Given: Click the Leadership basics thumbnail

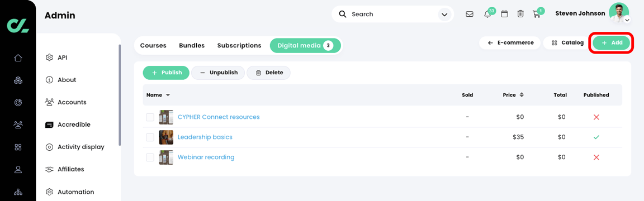Looking at the screenshot, I should (166, 137).
